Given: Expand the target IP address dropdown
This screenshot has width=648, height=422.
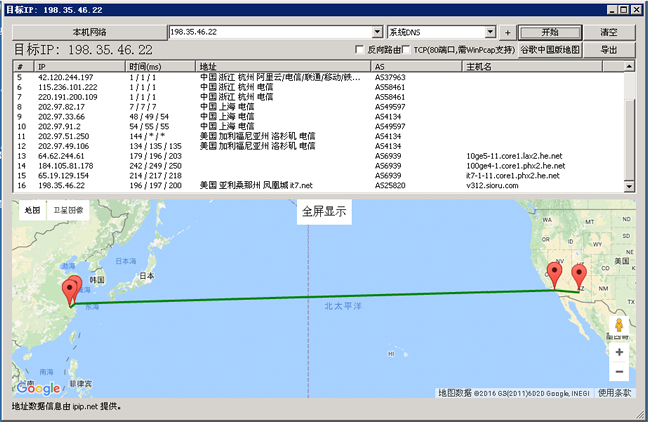Looking at the screenshot, I should click(377, 32).
